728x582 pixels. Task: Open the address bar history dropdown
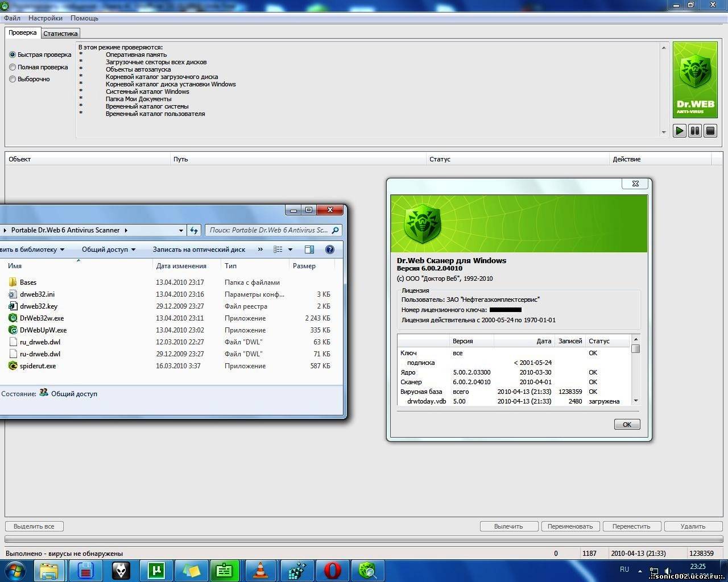pyautogui.click(x=181, y=230)
